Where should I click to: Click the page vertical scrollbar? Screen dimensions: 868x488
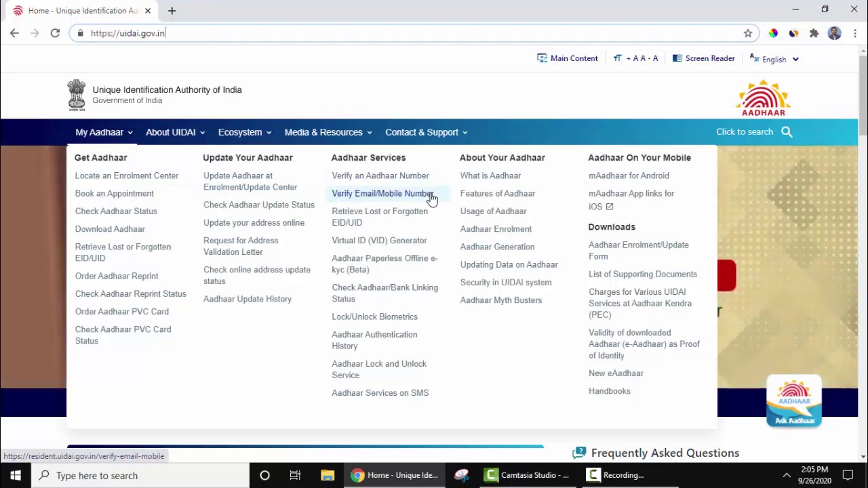(863, 95)
